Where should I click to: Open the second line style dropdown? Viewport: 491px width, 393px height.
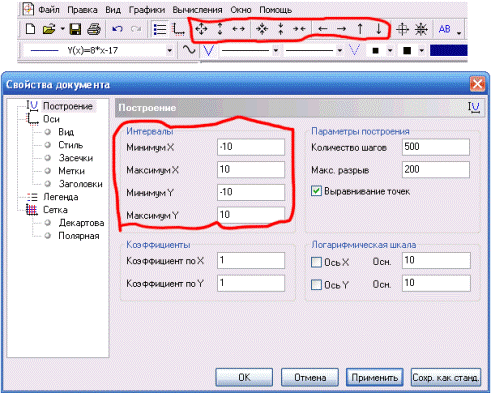point(340,51)
